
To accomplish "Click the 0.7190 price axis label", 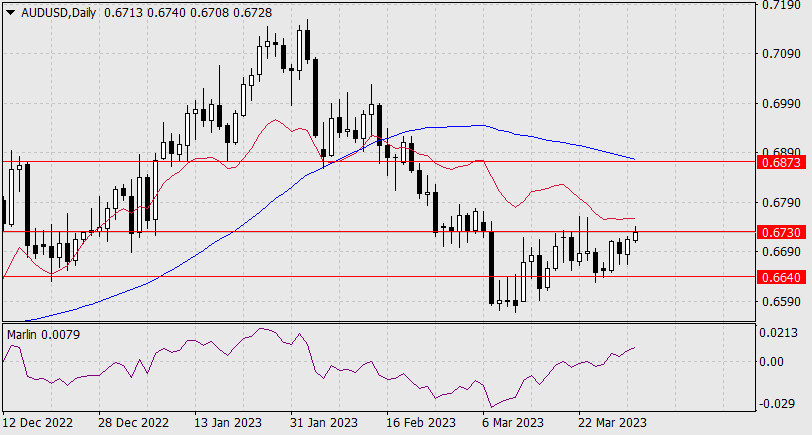I will (x=779, y=6).
